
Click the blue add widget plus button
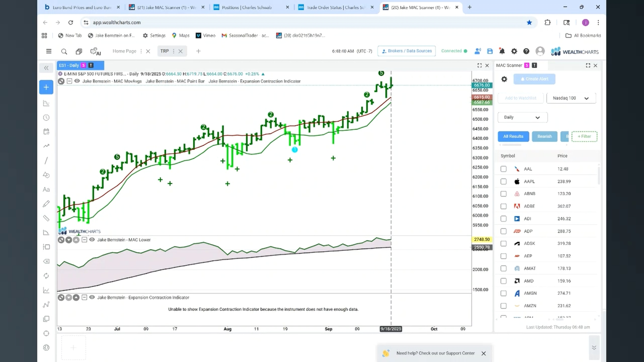pos(46,87)
